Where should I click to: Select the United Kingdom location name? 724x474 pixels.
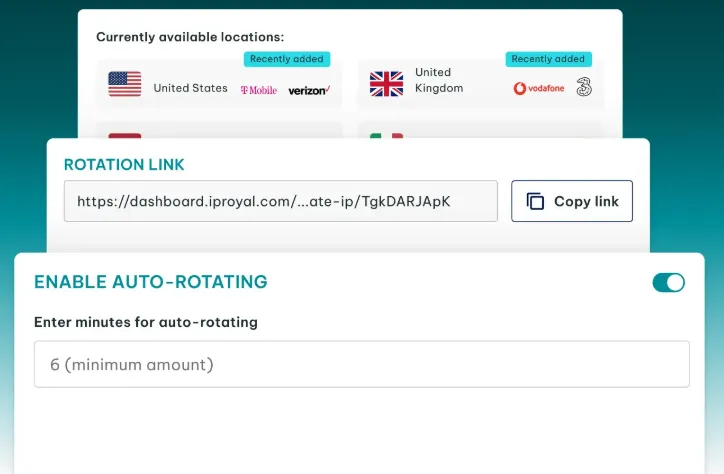point(439,80)
